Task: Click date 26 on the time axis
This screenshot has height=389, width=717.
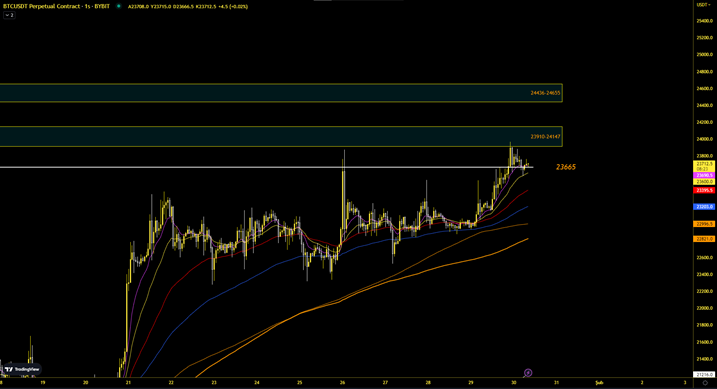Action: coord(342,383)
